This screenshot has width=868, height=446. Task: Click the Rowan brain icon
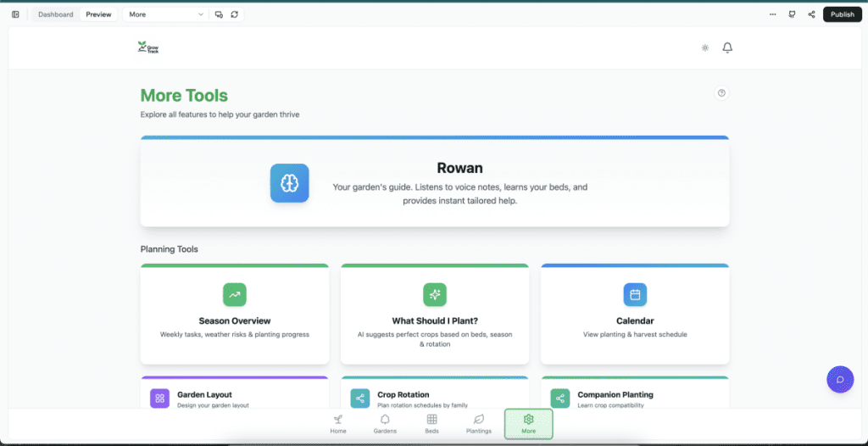click(290, 183)
